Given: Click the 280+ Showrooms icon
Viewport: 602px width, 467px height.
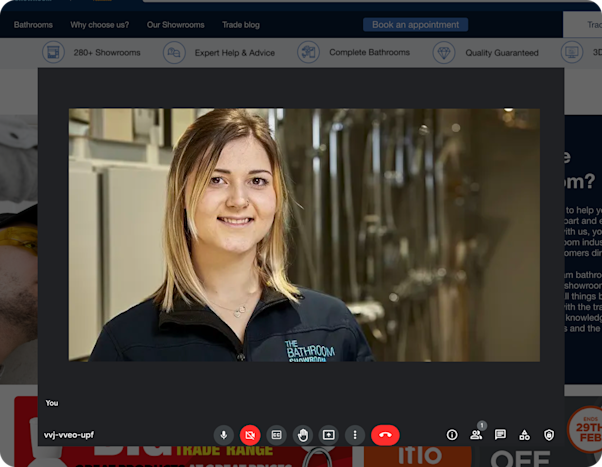Looking at the screenshot, I should [53, 52].
